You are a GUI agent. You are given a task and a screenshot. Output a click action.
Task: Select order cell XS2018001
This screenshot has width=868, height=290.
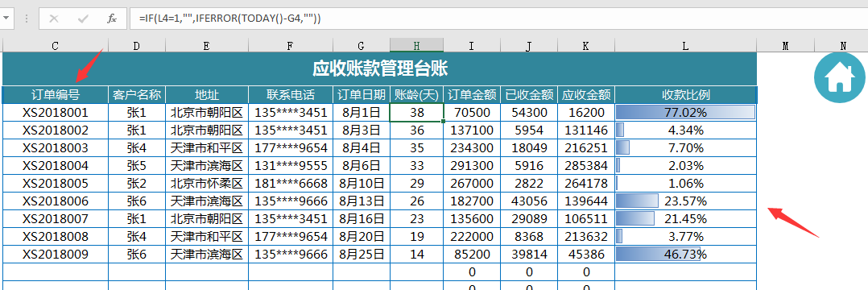pyautogui.click(x=56, y=112)
